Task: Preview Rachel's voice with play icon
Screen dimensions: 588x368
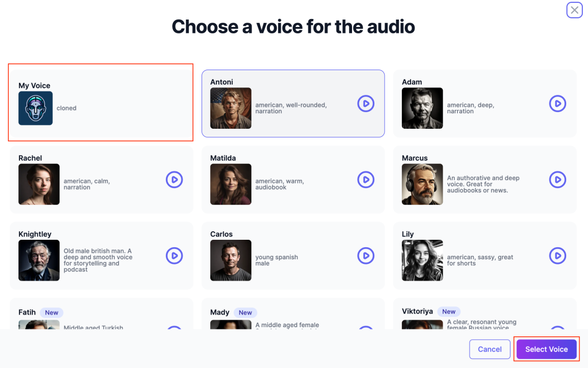Action: 175,179
